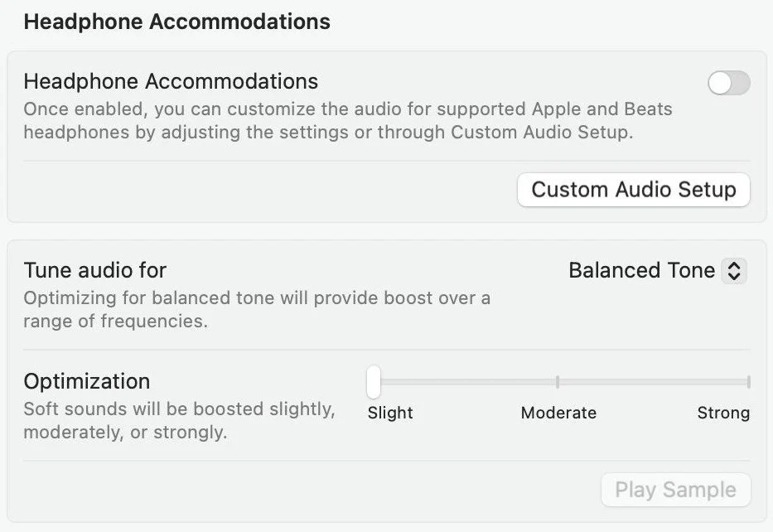This screenshot has width=773, height=532.
Task: Click the Tune audio for label
Action: [94, 270]
